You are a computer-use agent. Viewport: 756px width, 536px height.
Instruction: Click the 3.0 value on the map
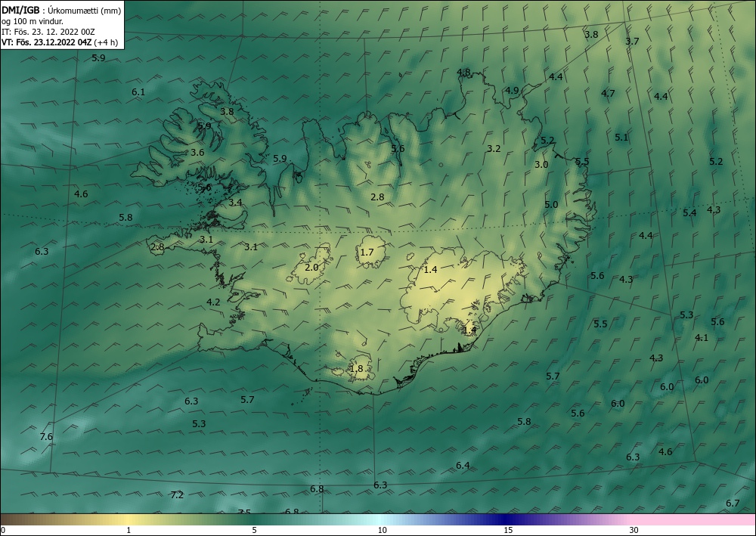click(541, 164)
